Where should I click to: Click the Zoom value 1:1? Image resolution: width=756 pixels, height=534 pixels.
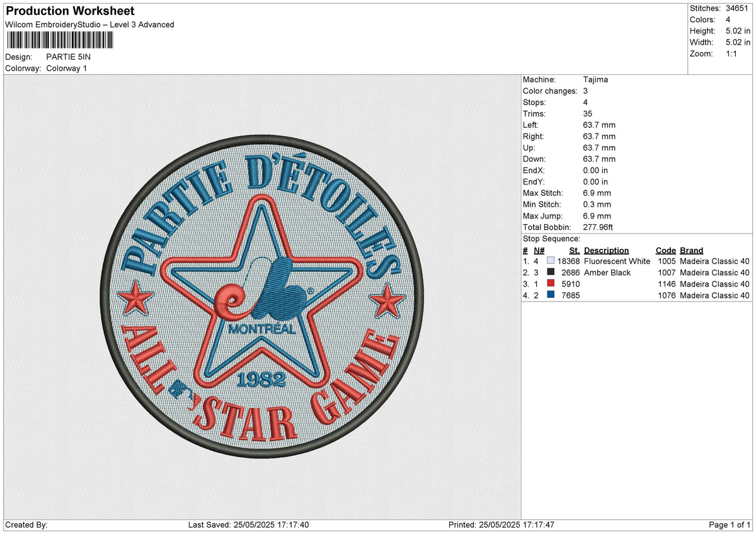[733, 54]
